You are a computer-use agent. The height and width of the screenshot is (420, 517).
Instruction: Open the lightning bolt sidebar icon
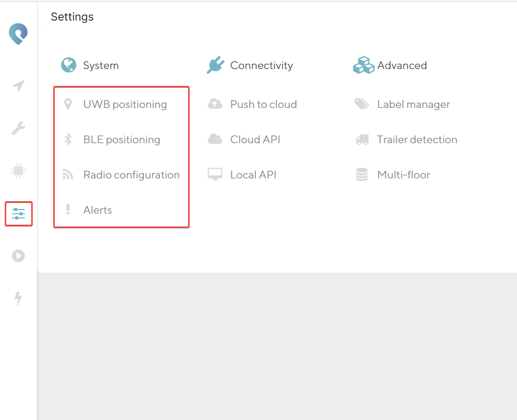click(18, 298)
